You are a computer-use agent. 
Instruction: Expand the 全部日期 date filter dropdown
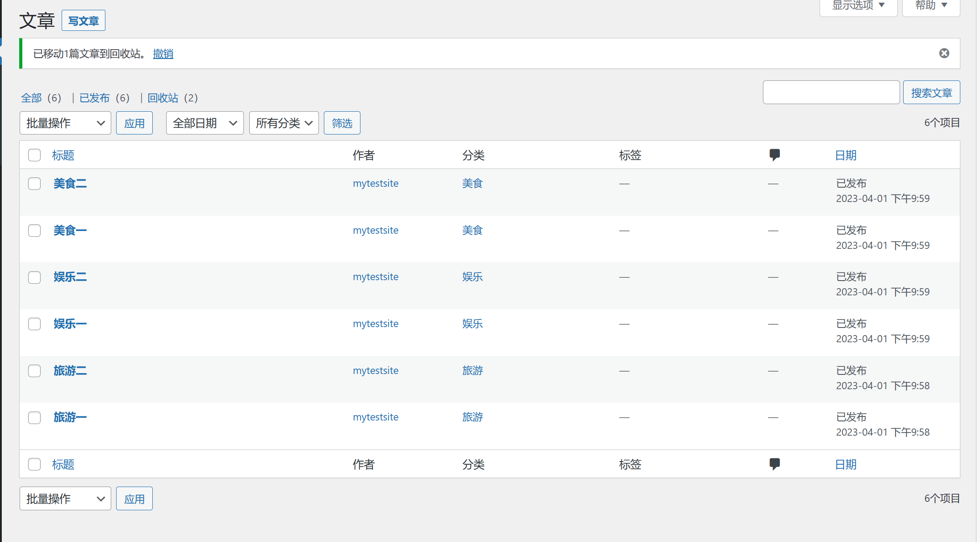[205, 123]
